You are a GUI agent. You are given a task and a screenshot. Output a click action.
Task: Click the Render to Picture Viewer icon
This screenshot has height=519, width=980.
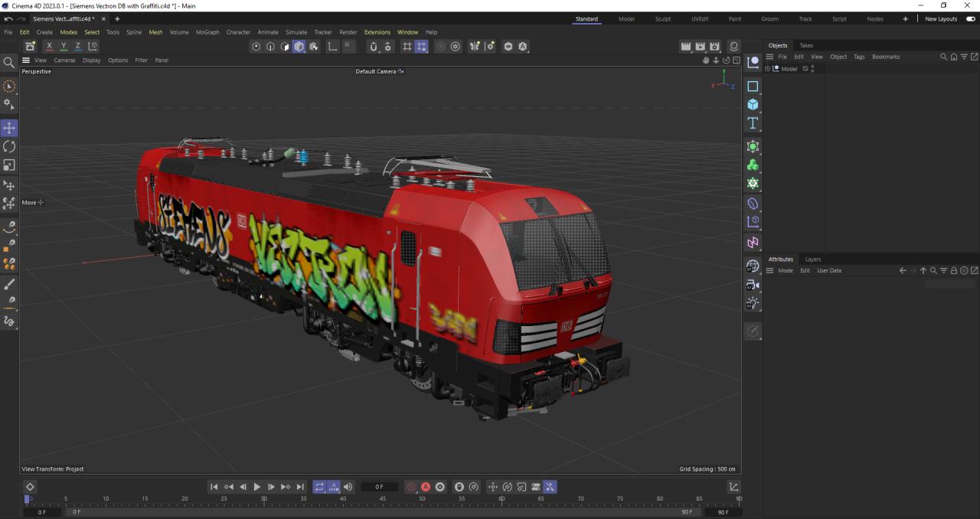700,47
